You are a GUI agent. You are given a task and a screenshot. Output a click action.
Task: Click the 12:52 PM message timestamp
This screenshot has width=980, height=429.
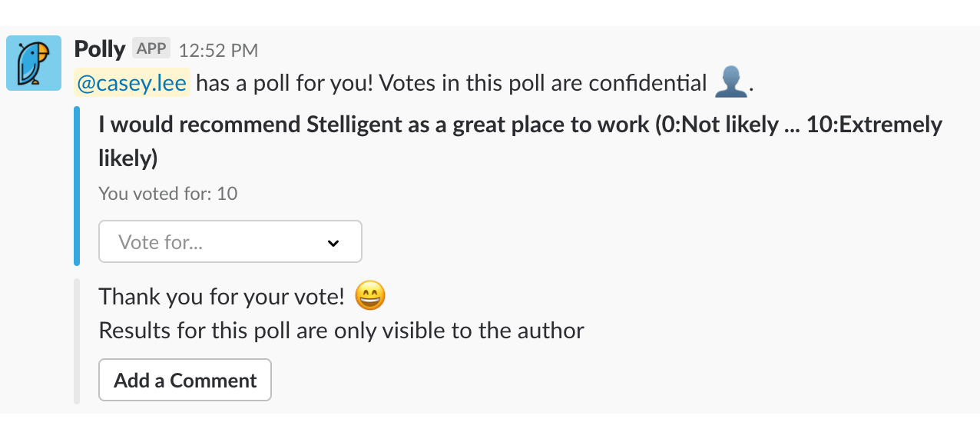[218, 51]
